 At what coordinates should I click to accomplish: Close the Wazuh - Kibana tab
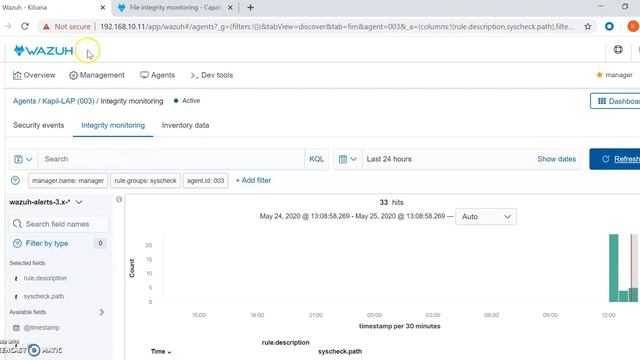[103, 7]
